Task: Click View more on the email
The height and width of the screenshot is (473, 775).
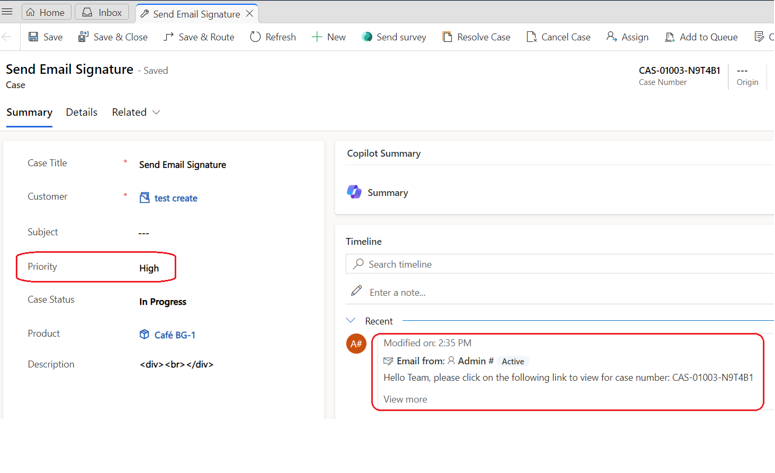Action: click(405, 399)
